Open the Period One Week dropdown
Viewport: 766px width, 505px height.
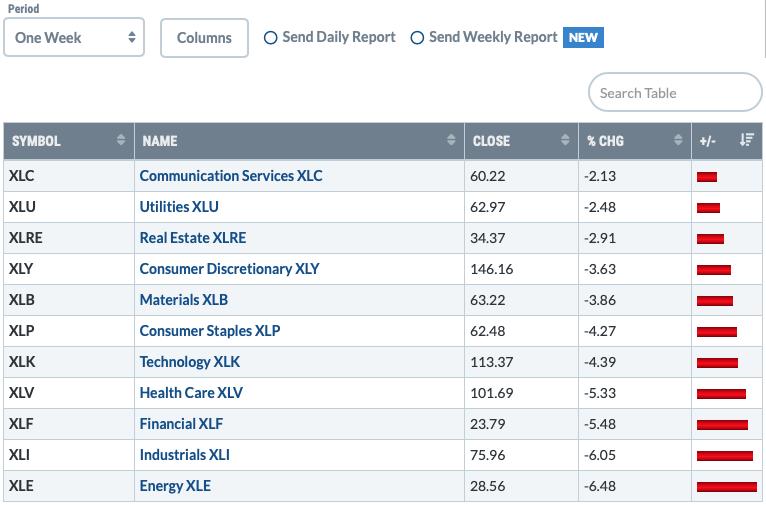(x=74, y=38)
